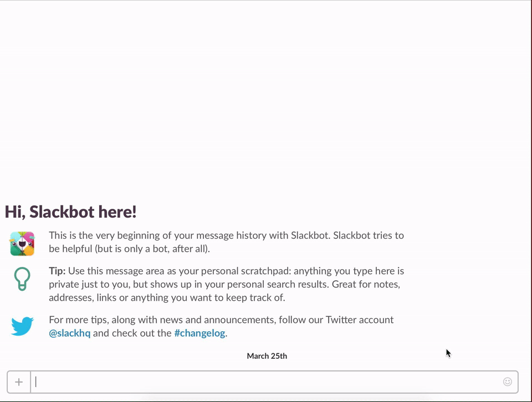Follow the #changelog channel link

(199, 333)
